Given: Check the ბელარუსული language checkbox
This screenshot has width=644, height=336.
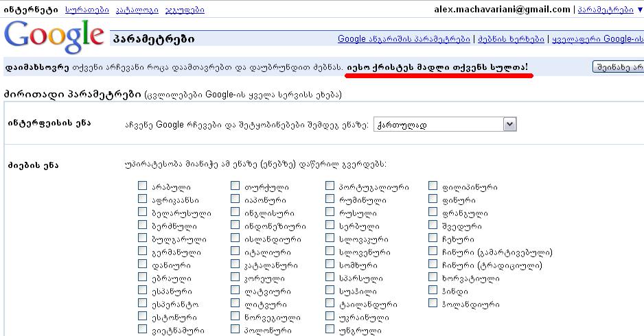Looking at the screenshot, I should pos(143,212).
